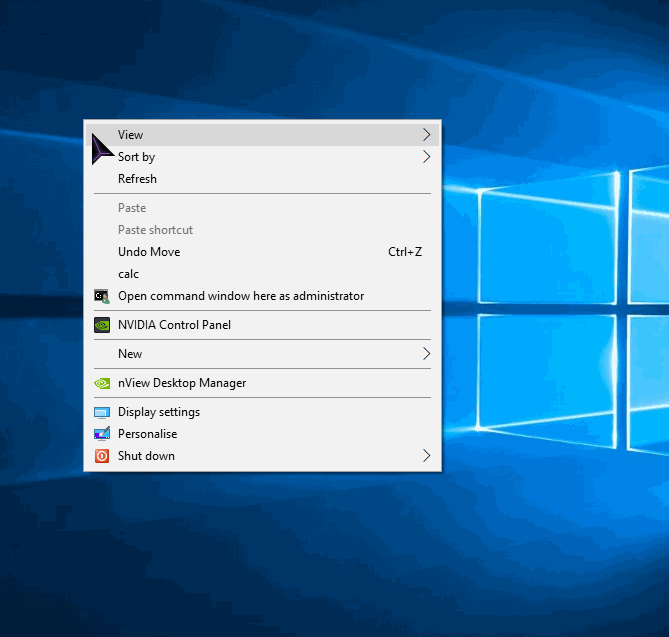Select Refresh from the context menu

tap(137, 179)
